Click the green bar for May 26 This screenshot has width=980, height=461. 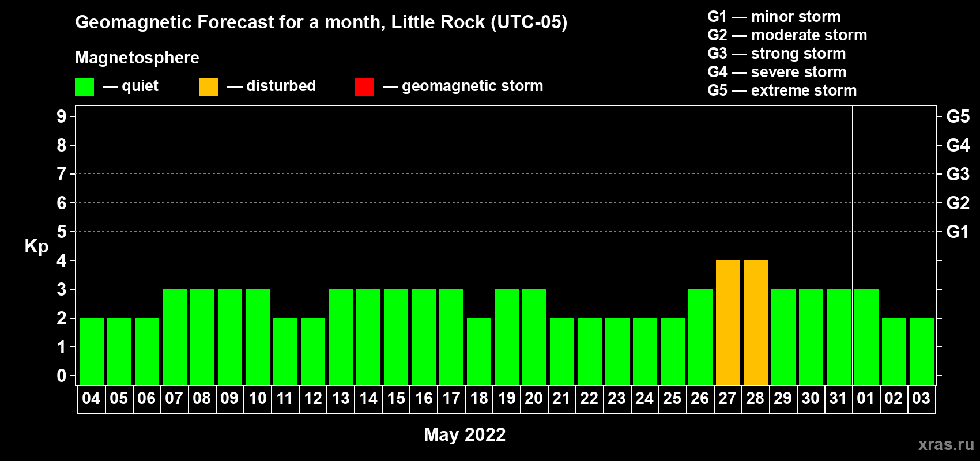pos(700,337)
